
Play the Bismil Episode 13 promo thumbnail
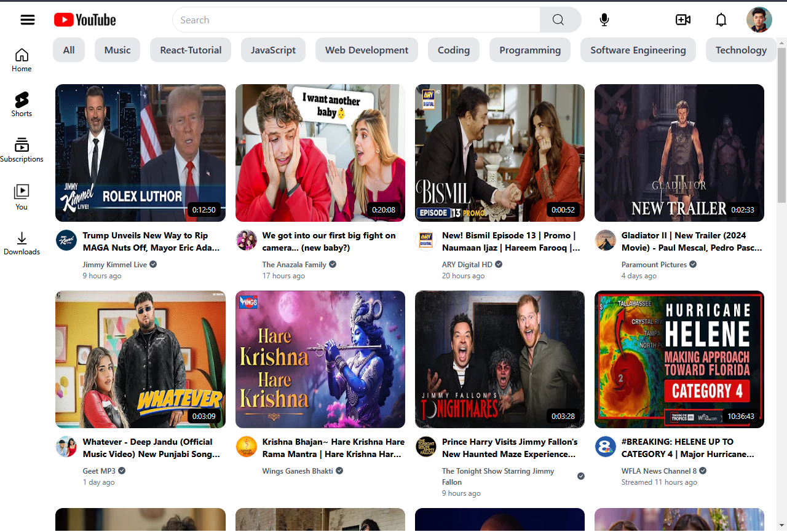coord(500,153)
